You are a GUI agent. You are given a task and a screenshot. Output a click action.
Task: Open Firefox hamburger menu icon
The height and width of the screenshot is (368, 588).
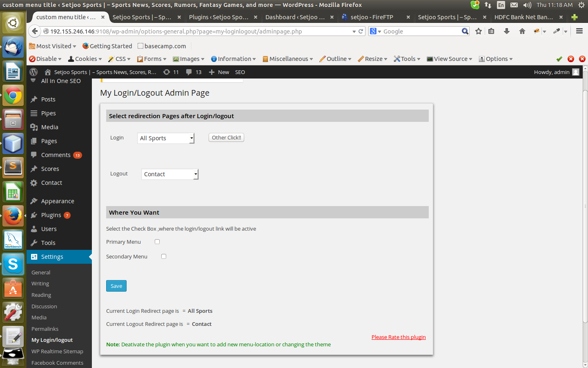click(579, 31)
